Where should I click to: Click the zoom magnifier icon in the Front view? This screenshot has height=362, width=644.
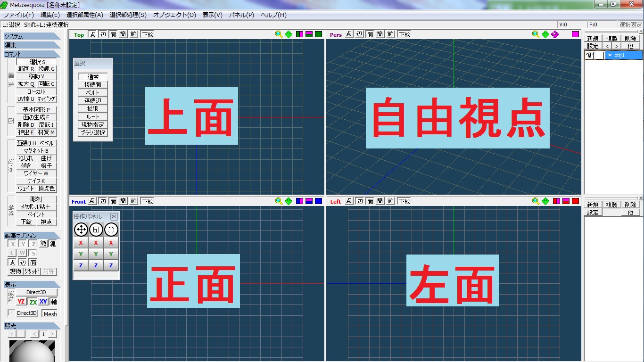tap(279, 201)
